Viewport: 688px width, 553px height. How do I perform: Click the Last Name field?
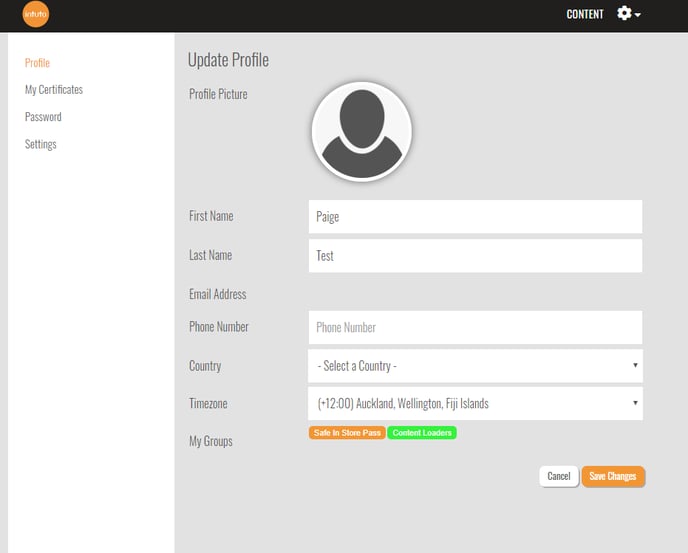coord(475,255)
